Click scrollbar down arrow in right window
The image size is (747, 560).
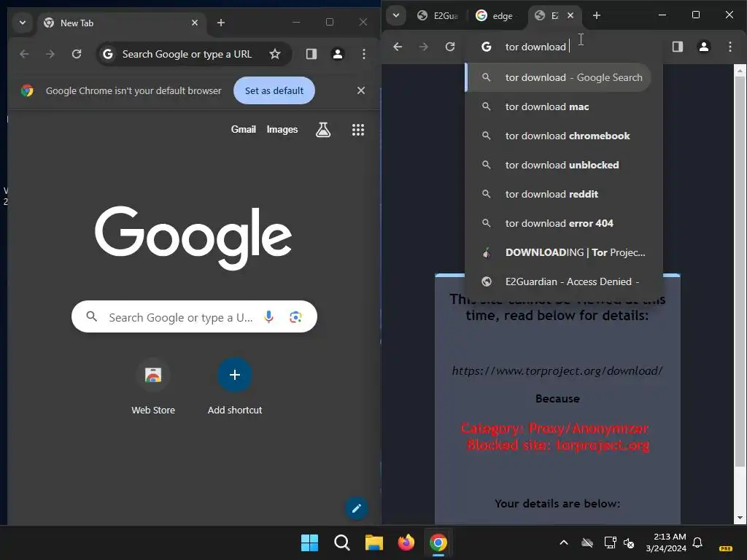pos(740,518)
